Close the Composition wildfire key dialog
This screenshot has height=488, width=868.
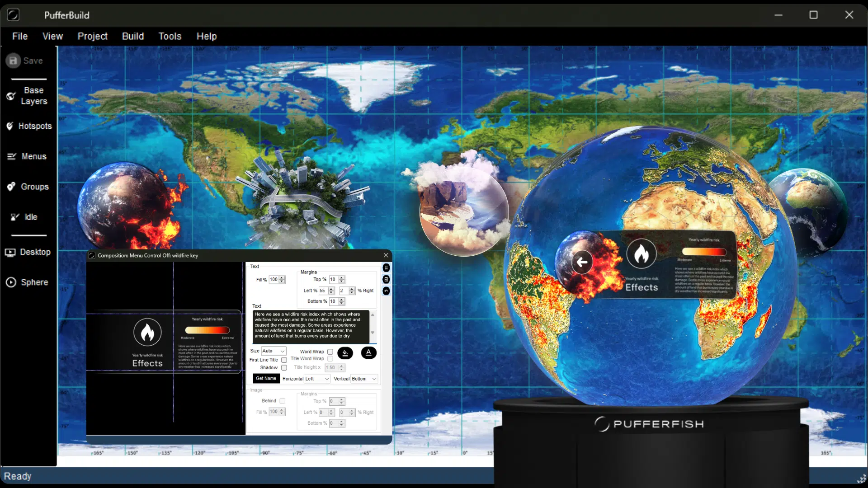pos(386,255)
